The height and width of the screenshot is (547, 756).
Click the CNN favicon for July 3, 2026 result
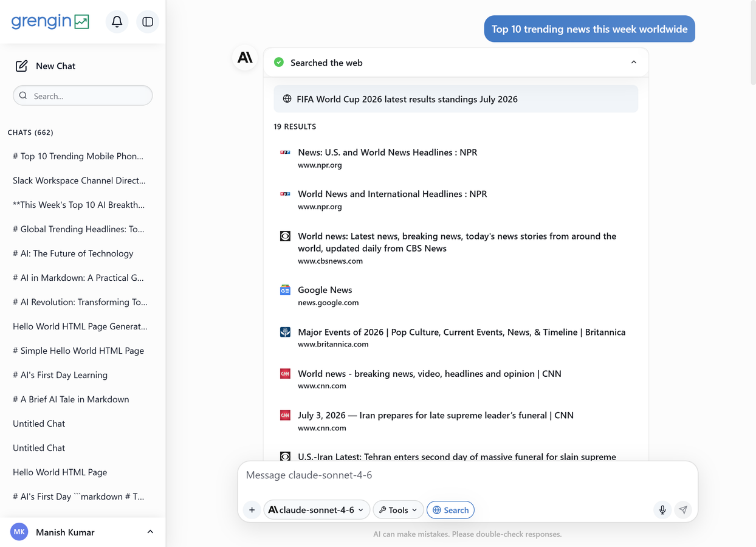coord(285,415)
